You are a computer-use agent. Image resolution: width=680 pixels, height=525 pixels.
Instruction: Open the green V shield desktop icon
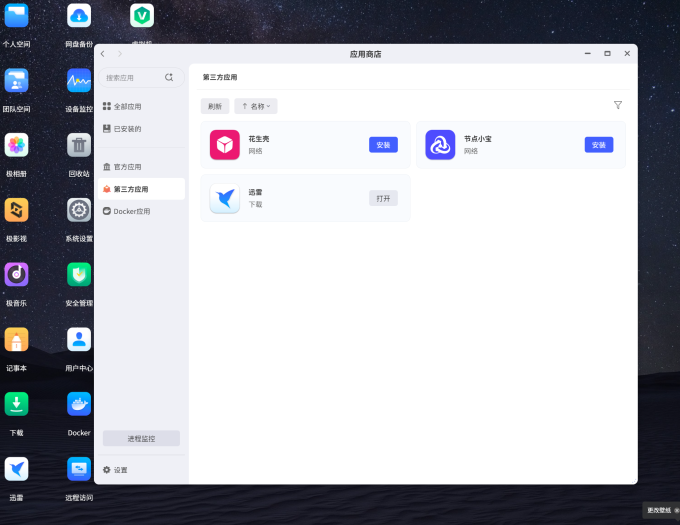pos(142,16)
